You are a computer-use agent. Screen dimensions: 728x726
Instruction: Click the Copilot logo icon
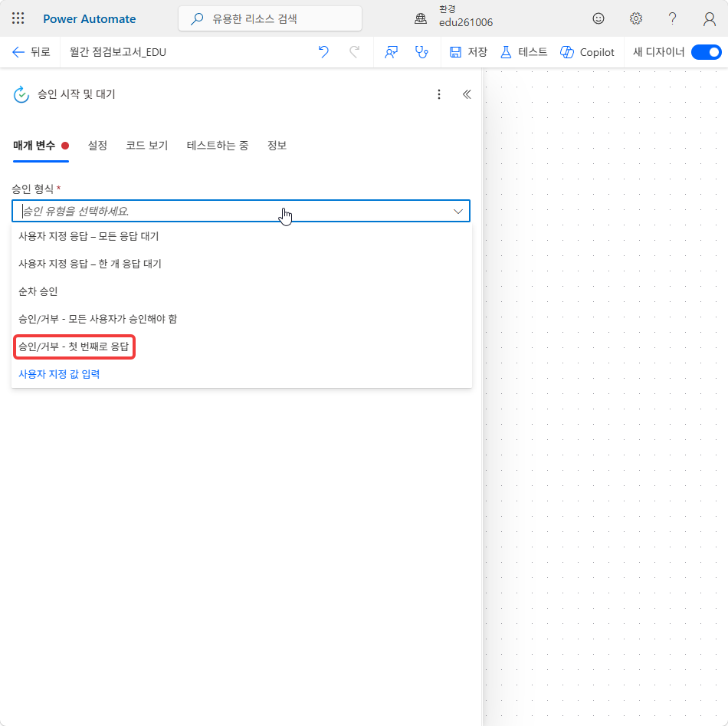coord(567,52)
